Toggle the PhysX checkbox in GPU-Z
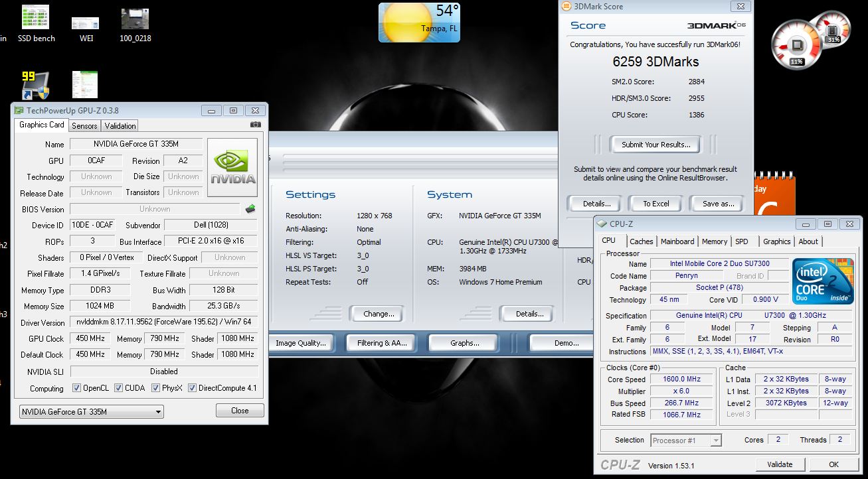 tap(156, 388)
